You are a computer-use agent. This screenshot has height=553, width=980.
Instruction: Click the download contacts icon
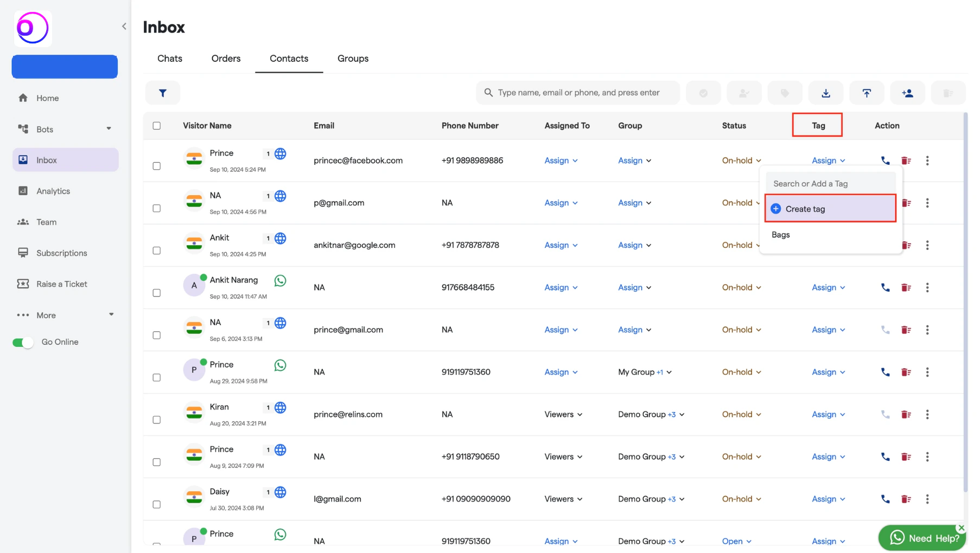point(825,93)
